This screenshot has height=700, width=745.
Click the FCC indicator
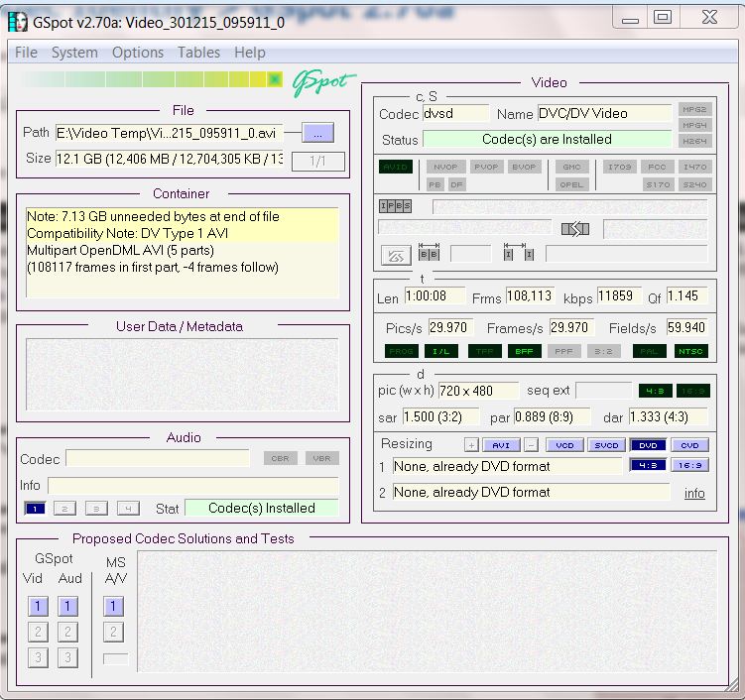pos(657,168)
